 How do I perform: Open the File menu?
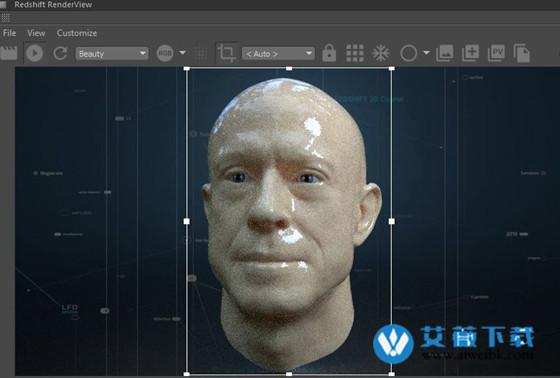(x=9, y=33)
